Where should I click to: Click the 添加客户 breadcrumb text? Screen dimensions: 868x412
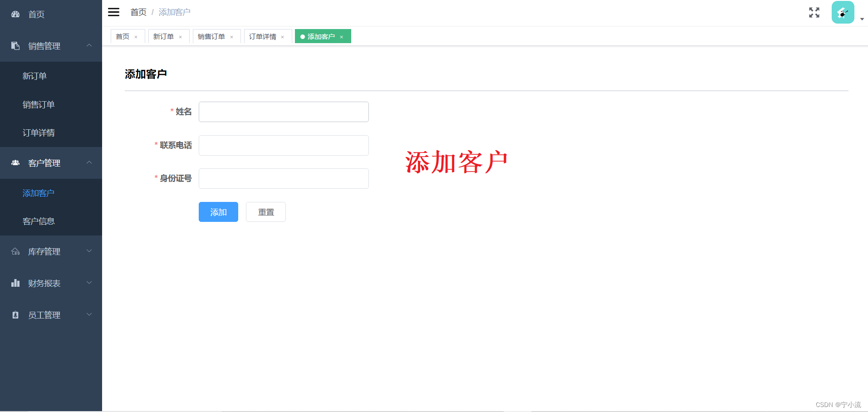(x=175, y=12)
